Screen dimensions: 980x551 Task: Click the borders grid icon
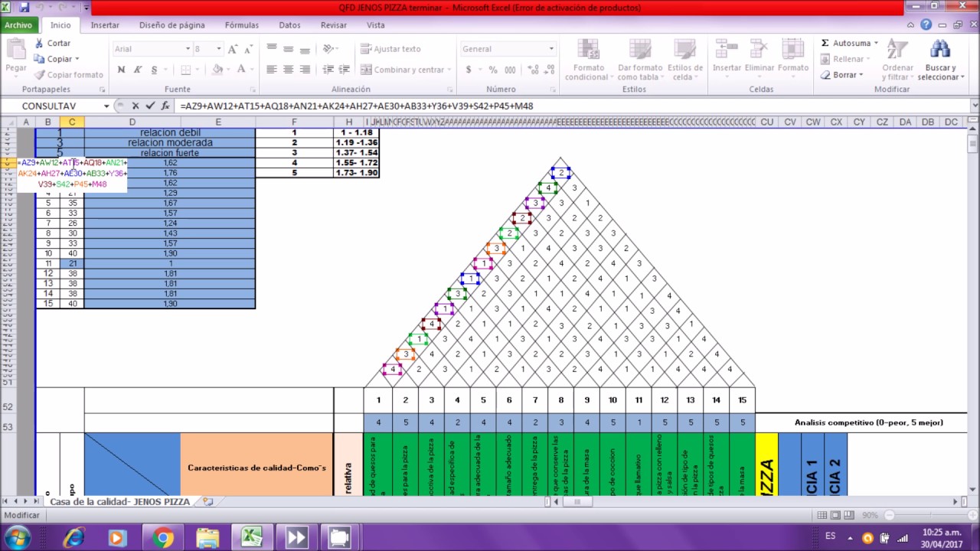coord(188,70)
